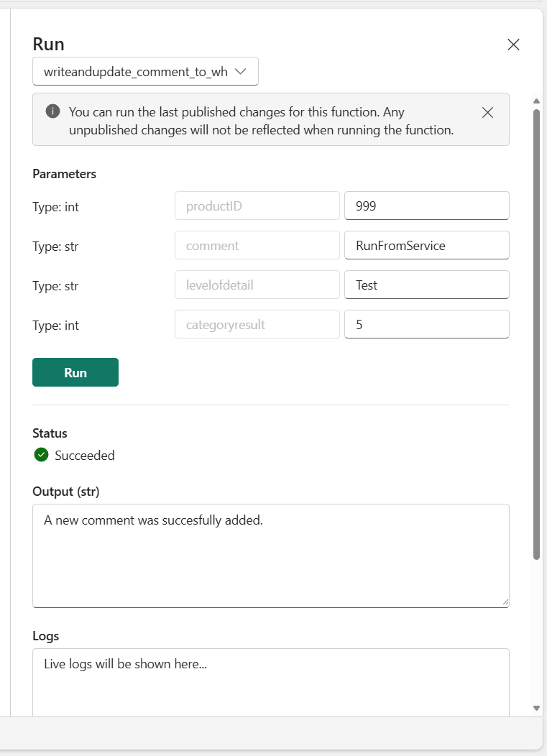
Task: Click the Logs text area
Action: (x=270, y=682)
